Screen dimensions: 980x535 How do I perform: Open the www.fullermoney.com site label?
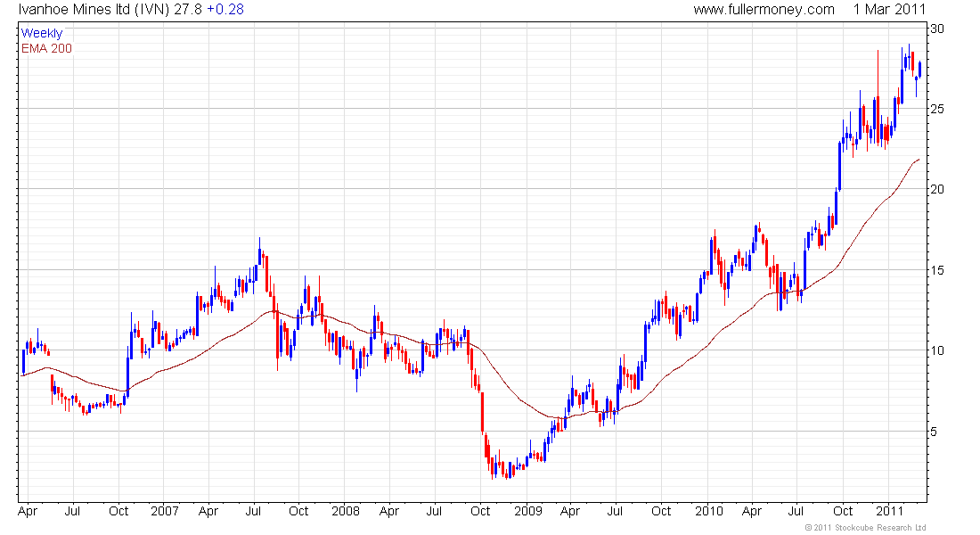click(764, 10)
